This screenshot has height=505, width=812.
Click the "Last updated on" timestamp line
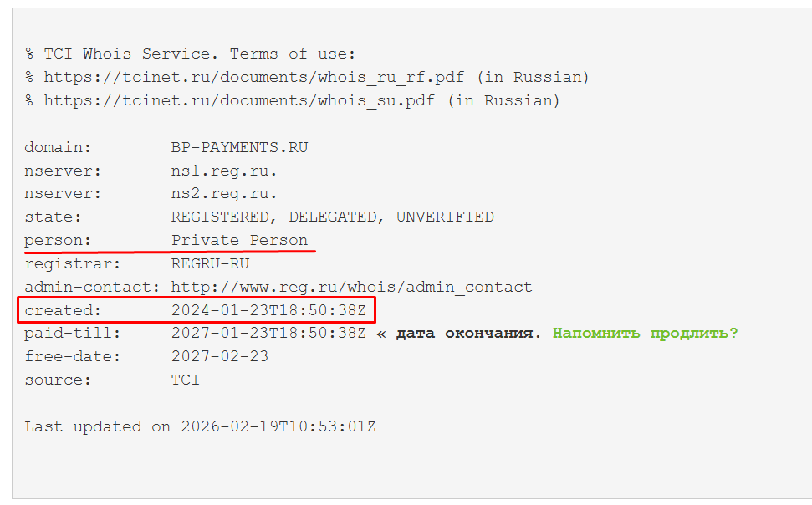pyautogui.click(x=200, y=426)
